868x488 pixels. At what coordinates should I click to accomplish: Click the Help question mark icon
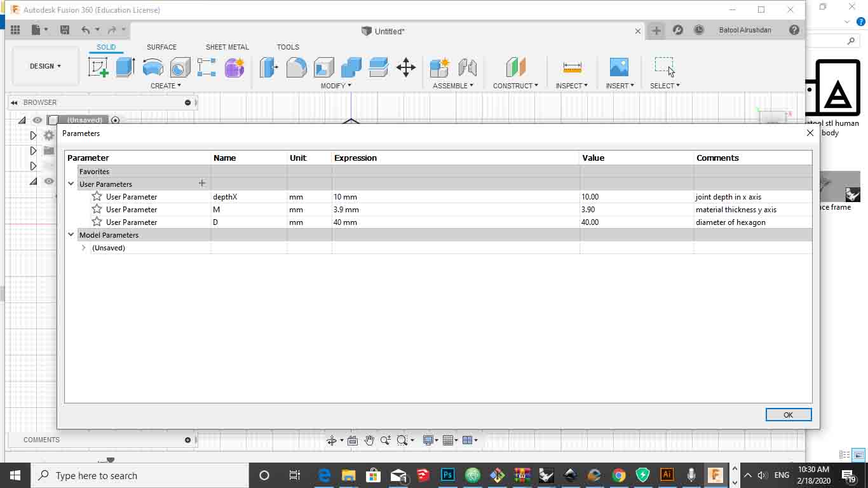click(x=794, y=30)
